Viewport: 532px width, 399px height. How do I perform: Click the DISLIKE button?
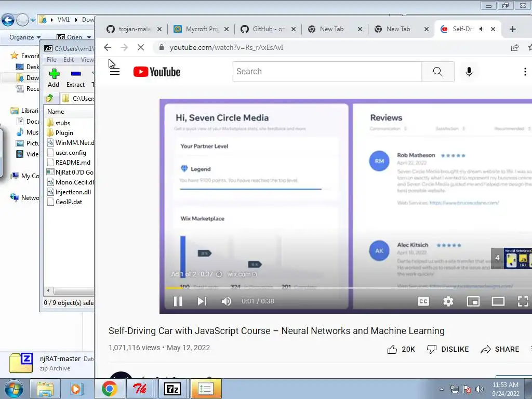click(x=447, y=349)
